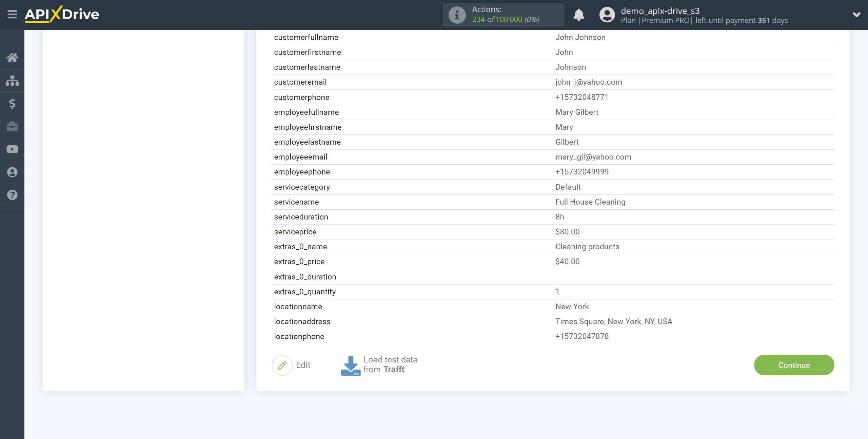
Task: Click the servicecategory field label
Action: [302, 187]
